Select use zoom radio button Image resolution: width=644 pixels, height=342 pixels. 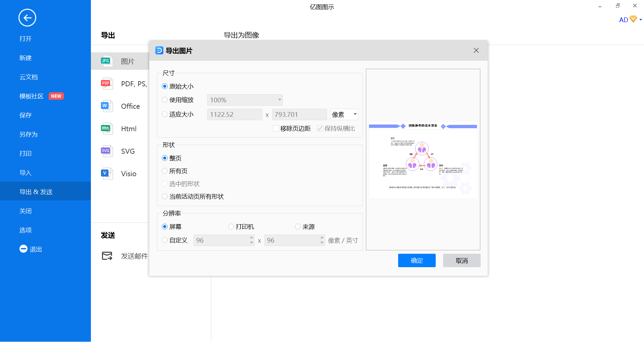[x=165, y=100]
